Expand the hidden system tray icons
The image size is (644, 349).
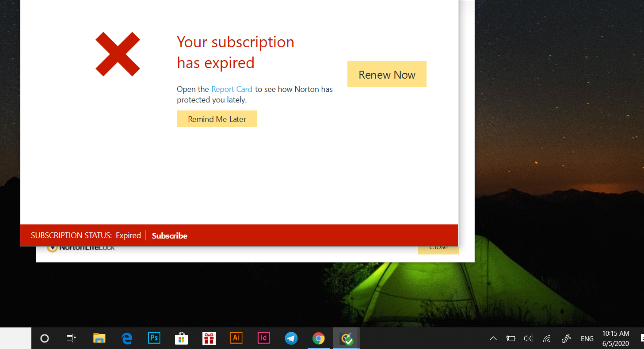coord(493,339)
